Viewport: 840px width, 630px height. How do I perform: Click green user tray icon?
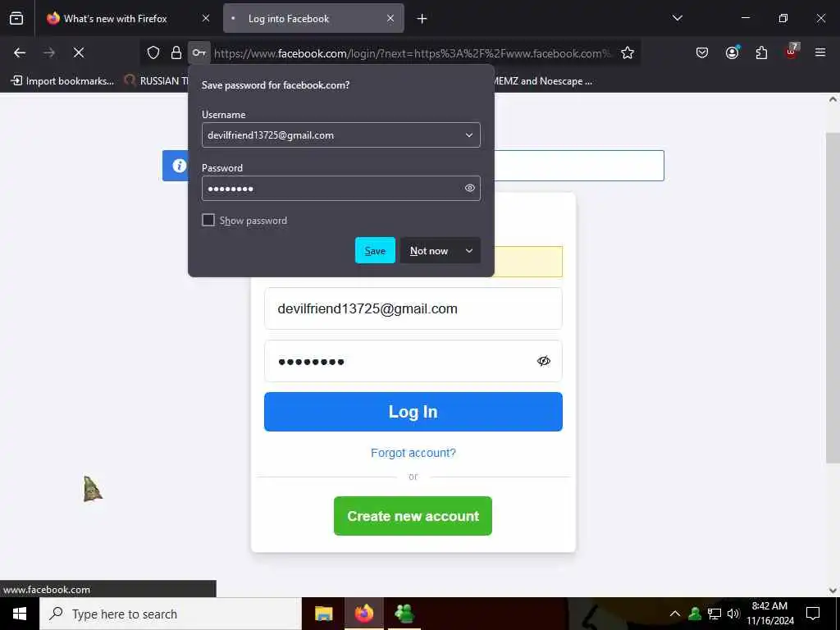coord(695,614)
